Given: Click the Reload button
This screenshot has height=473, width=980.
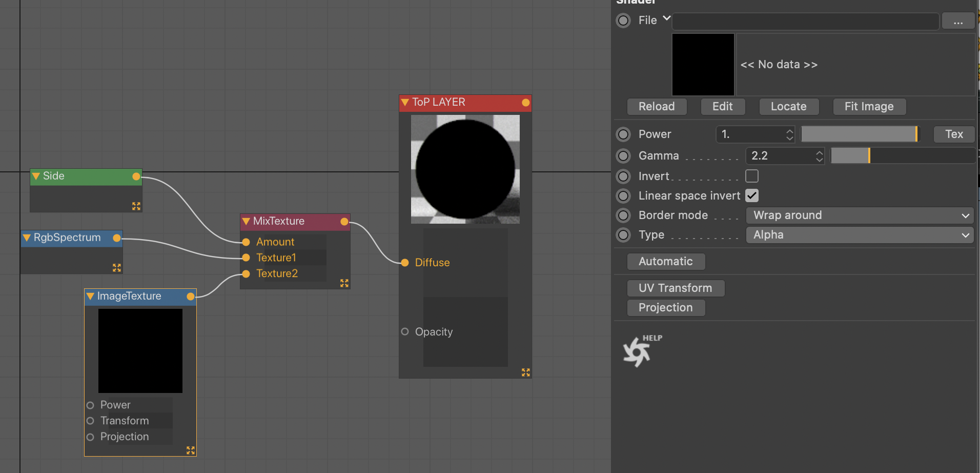Looking at the screenshot, I should pos(657,107).
